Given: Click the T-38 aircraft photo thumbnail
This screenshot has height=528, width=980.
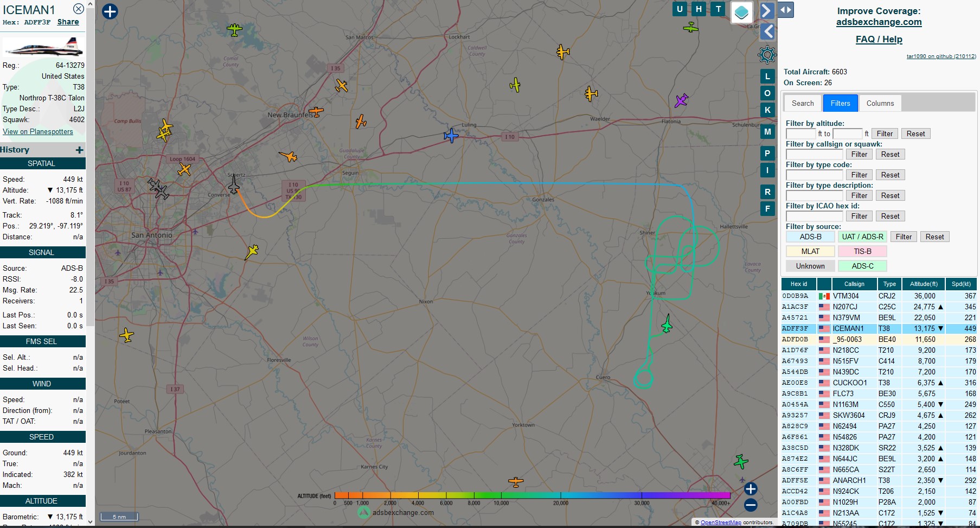Looking at the screenshot, I should point(43,47).
